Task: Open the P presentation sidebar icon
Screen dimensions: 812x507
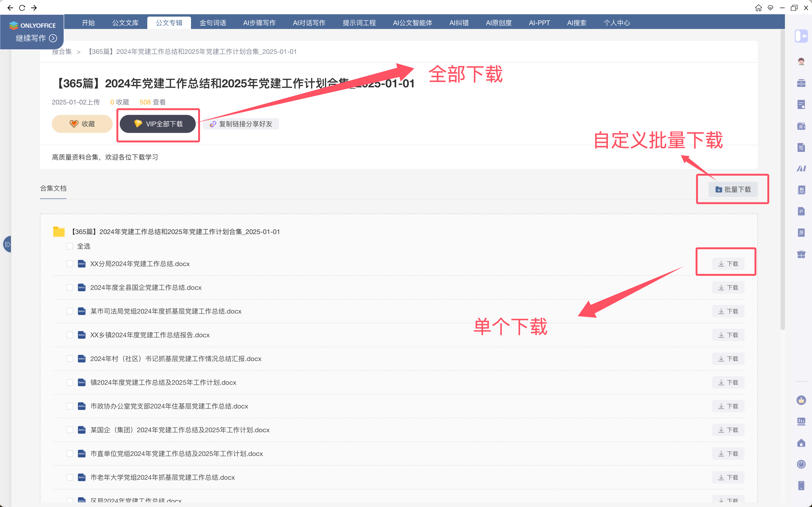Action: pos(801,211)
